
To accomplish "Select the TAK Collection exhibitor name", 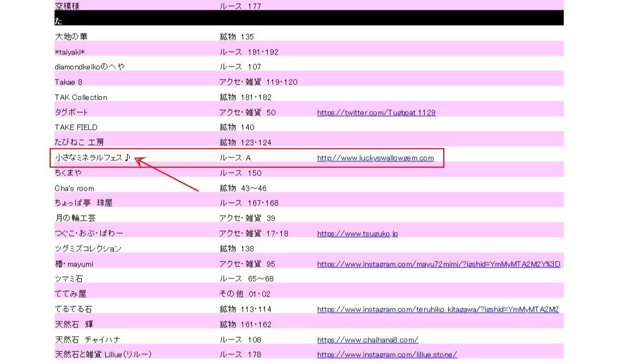I will click(x=81, y=98).
